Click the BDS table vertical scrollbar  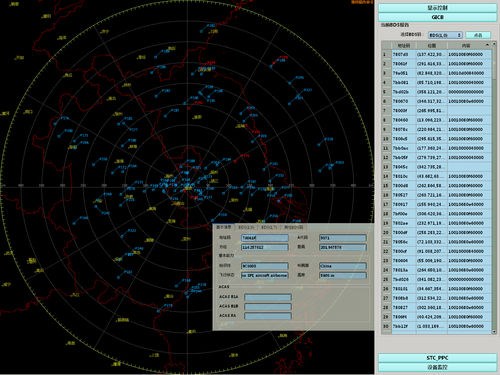pyautogui.click(x=494, y=188)
